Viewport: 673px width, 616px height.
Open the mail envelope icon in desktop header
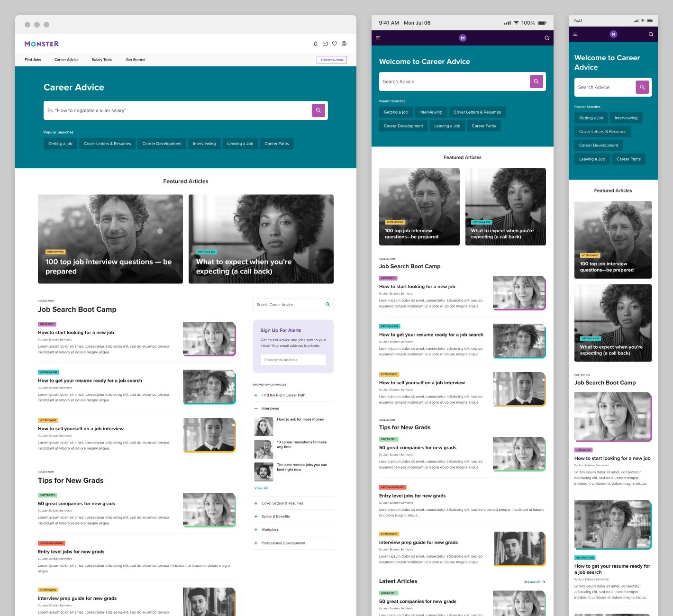click(325, 44)
